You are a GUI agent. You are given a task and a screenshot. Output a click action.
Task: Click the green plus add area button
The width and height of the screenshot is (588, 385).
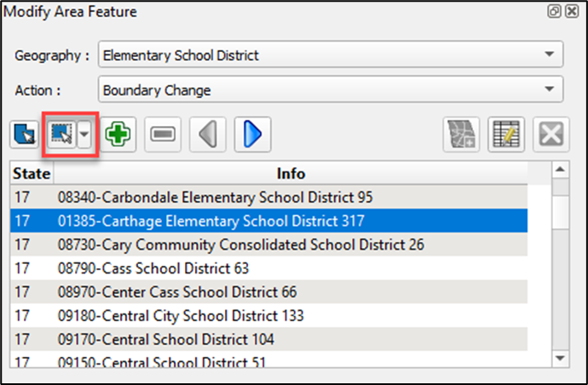(118, 135)
